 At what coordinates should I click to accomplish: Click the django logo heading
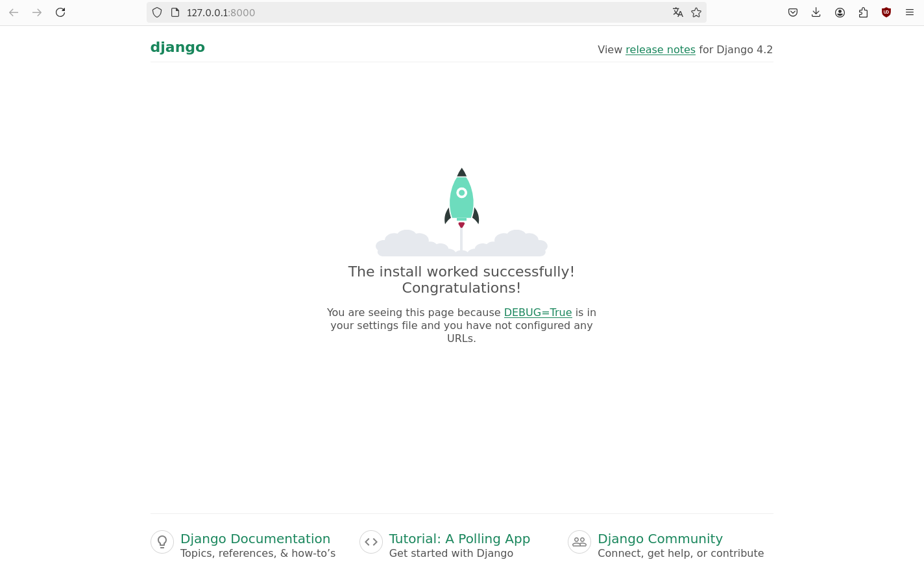point(178,47)
